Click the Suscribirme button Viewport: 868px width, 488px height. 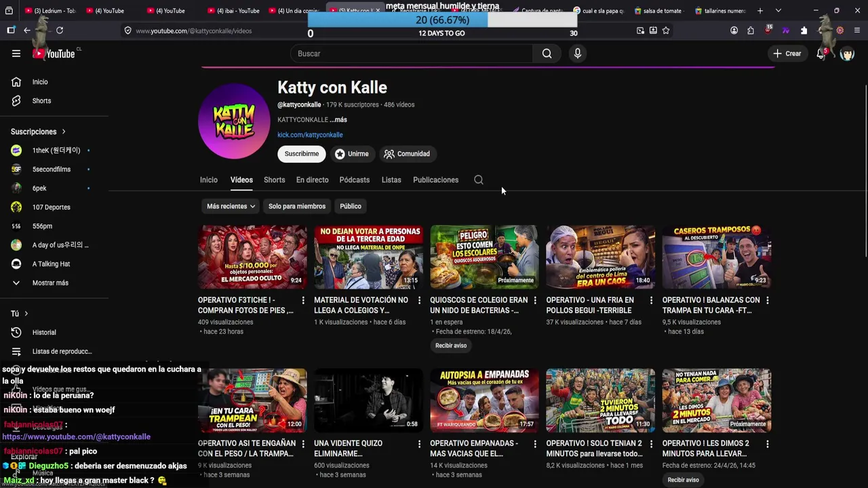[302, 154]
